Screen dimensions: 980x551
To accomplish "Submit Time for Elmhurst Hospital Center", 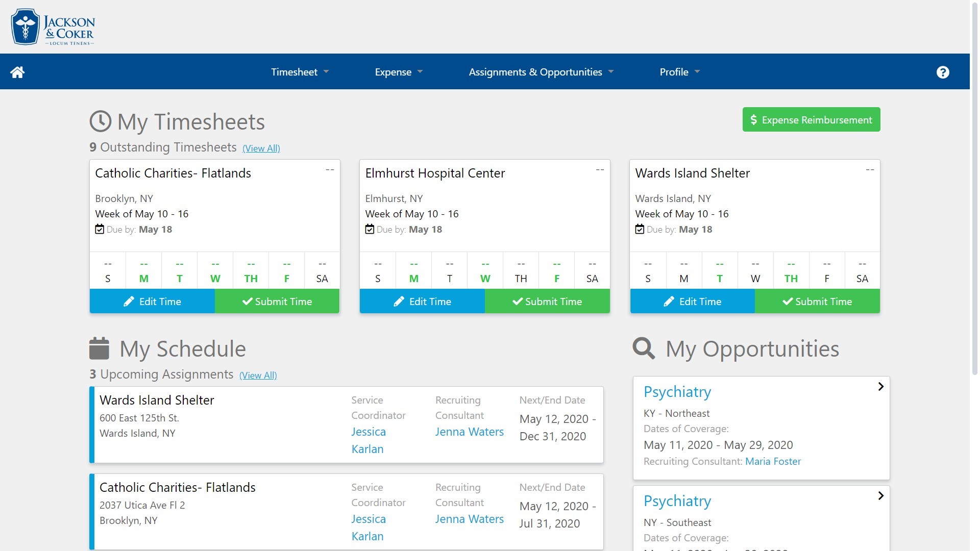I will [547, 302].
